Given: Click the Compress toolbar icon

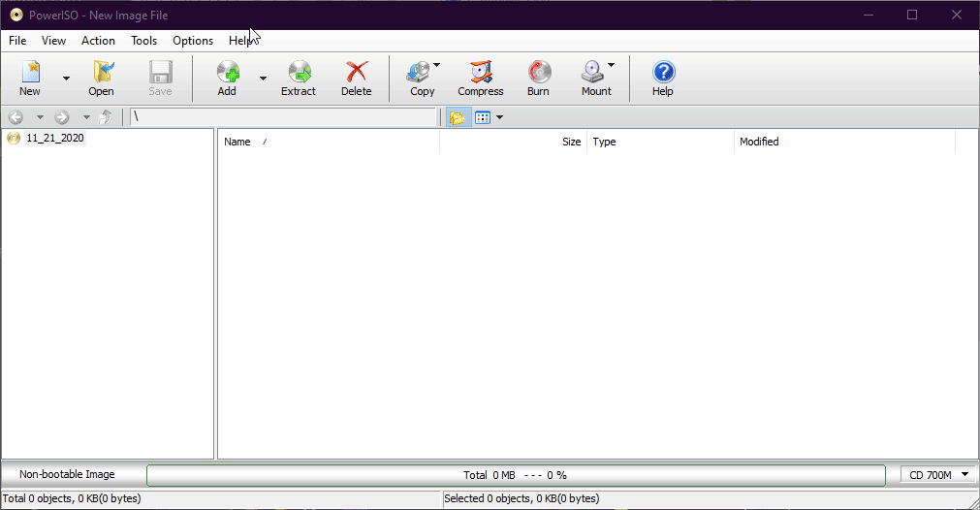Looking at the screenshot, I should pyautogui.click(x=481, y=78).
